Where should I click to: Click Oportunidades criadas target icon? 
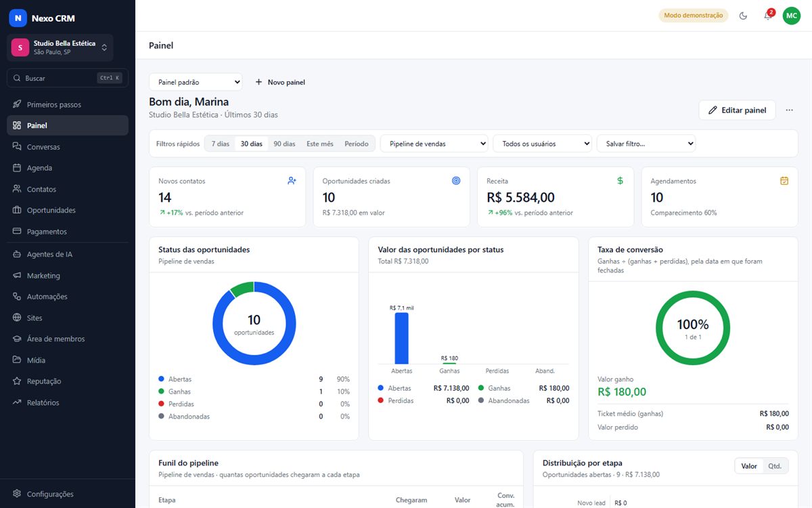point(456,181)
